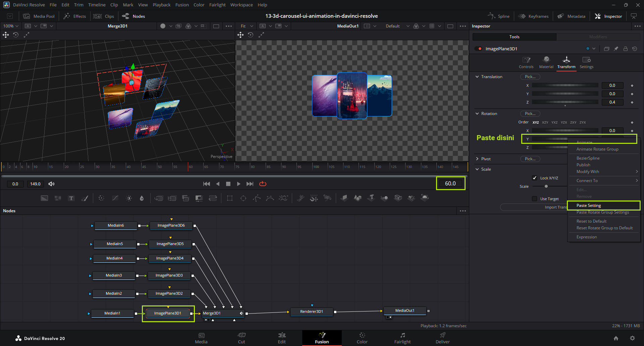Viewport: 644px width, 346px height.
Task: Click the Pick button beside Translation
Action: [x=530, y=77]
